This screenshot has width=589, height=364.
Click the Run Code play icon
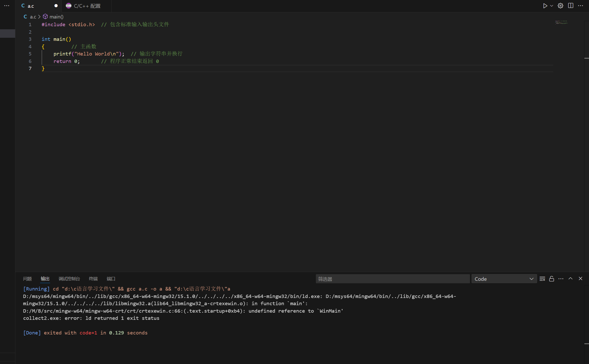point(545,6)
